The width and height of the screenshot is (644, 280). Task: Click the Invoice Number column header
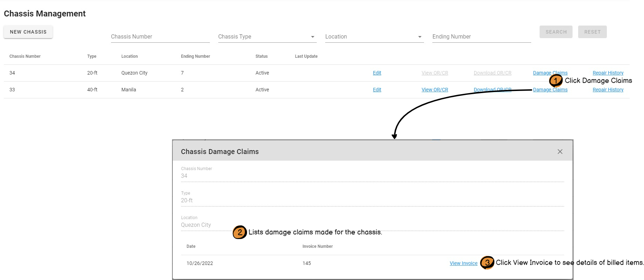pos(317,246)
